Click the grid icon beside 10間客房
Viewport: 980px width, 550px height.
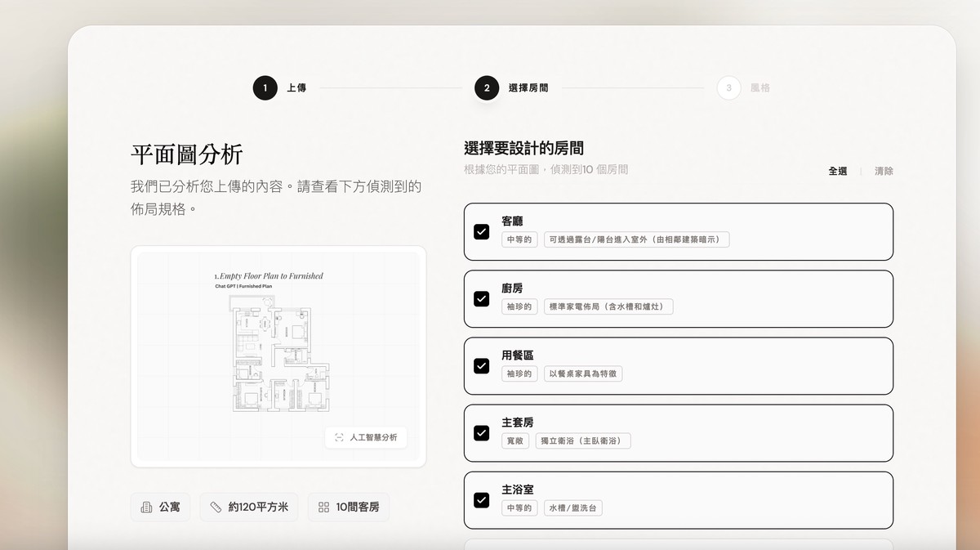323,508
